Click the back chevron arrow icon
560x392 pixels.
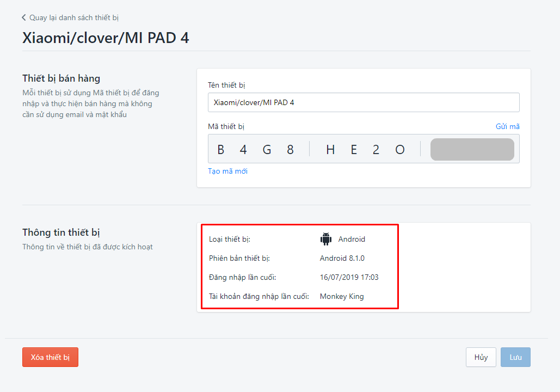click(24, 17)
